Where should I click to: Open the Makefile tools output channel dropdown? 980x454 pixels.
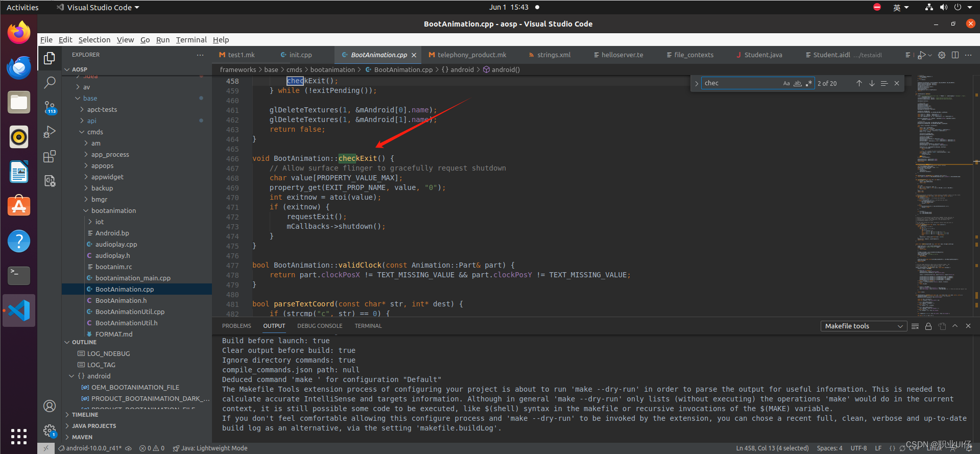(x=864, y=326)
